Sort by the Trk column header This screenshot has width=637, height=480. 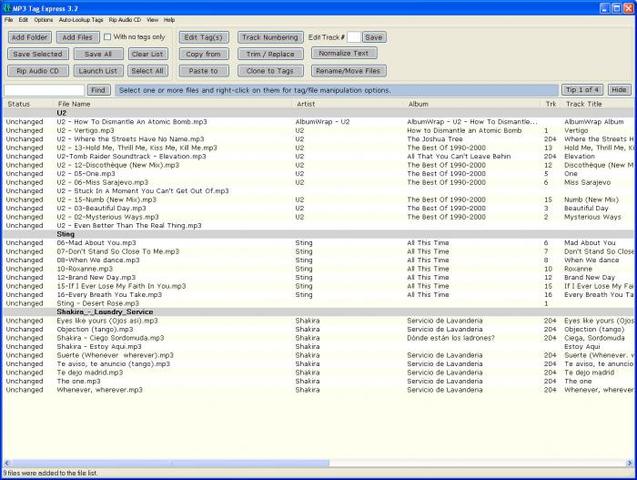(551, 104)
